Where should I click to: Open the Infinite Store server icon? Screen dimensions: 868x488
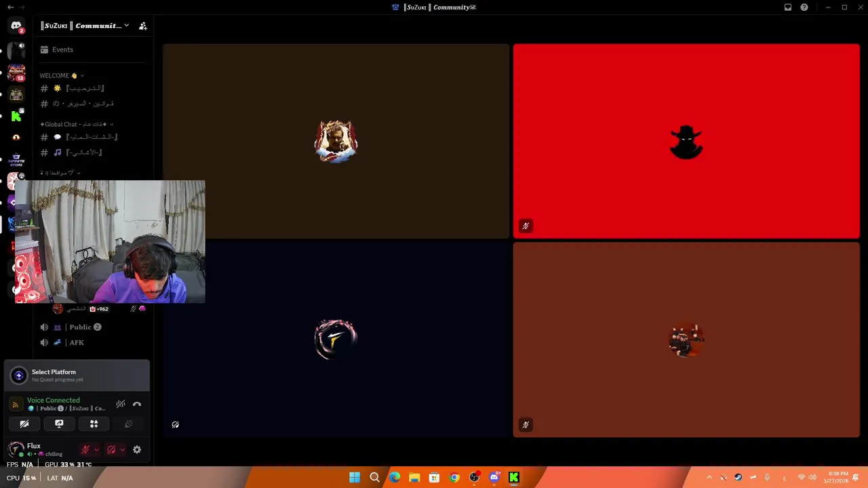click(x=16, y=160)
